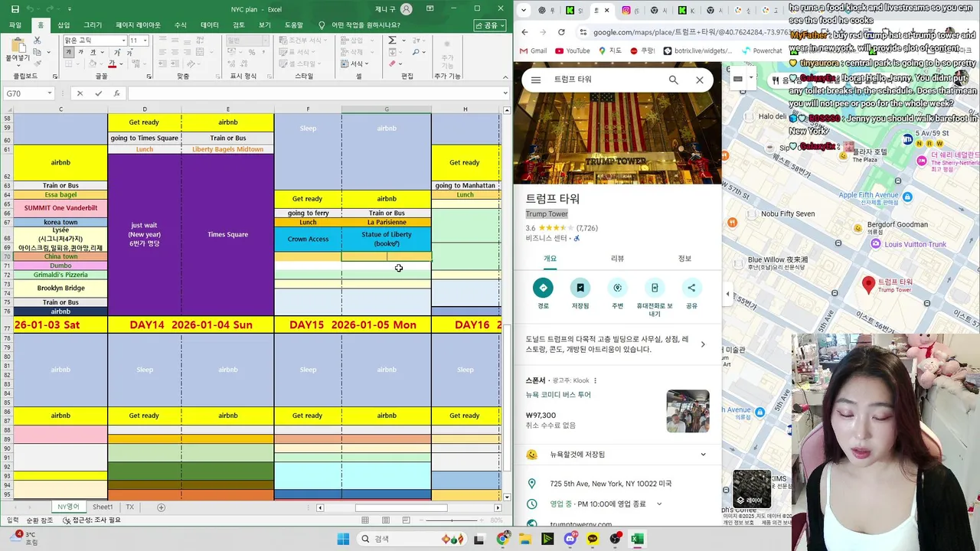The image size is (980, 551).
Task: Open the Excel font name dropdown
Action: [x=123, y=41]
